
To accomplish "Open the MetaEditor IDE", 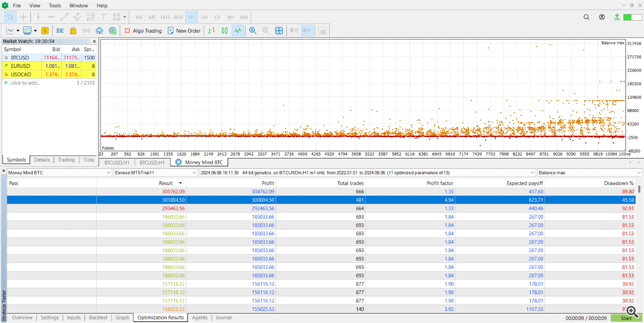I will click(x=60, y=30).
